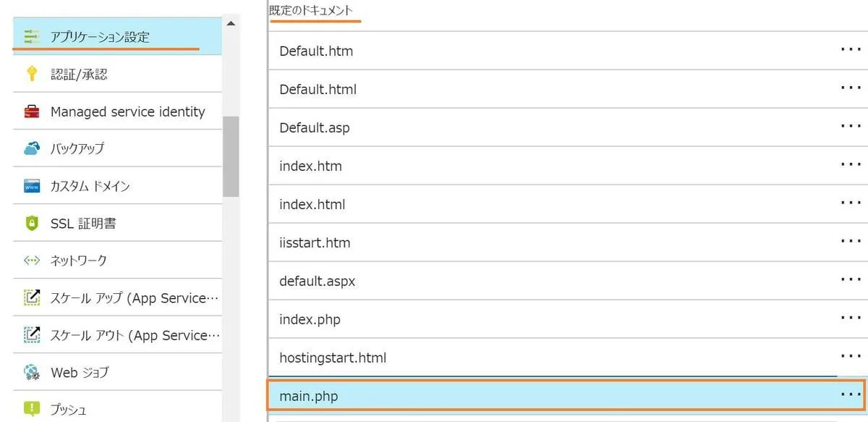This screenshot has width=868, height=422.
Task: Open the ellipsis menu for main.php
Action: 851,394
